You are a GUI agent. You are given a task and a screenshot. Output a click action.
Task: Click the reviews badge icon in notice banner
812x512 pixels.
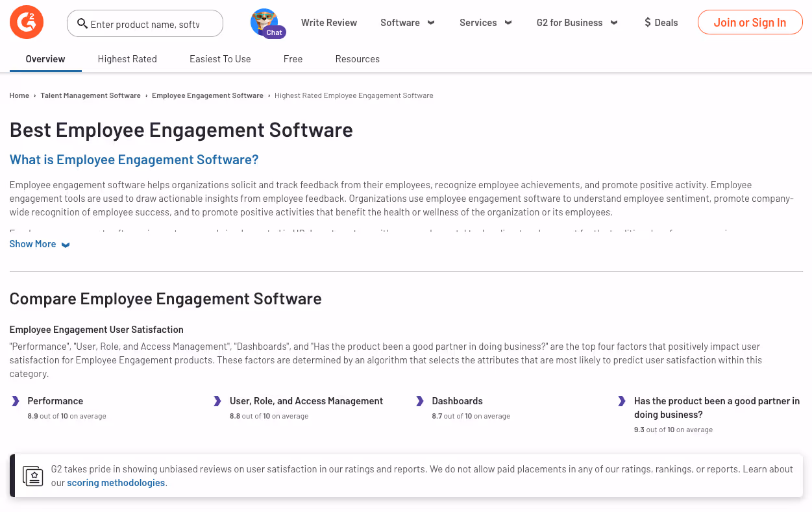33,476
